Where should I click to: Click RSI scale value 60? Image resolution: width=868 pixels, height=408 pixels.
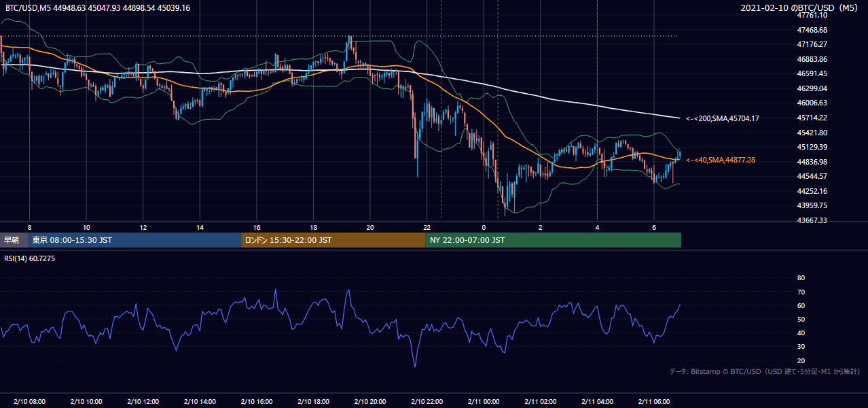point(801,305)
